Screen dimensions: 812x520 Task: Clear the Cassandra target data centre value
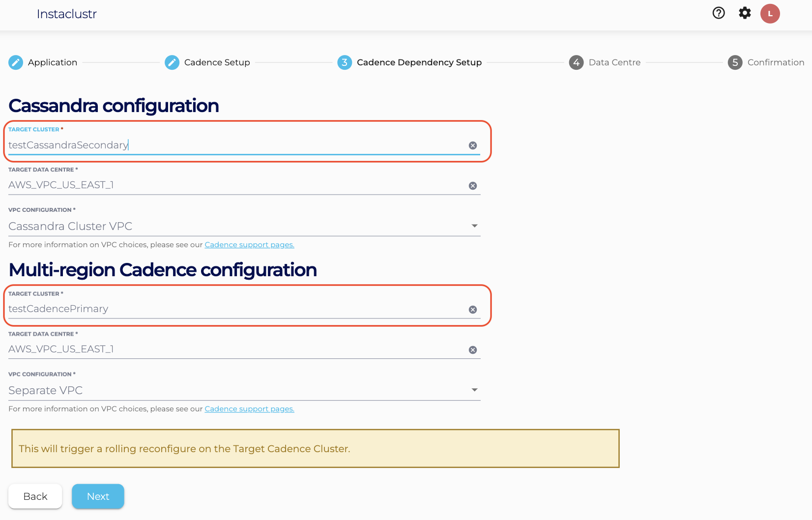[x=473, y=186]
